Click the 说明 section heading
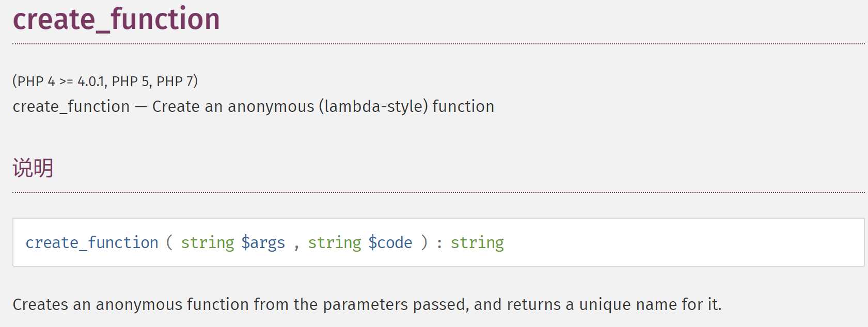The image size is (868, 327). (x=33, y=168)
